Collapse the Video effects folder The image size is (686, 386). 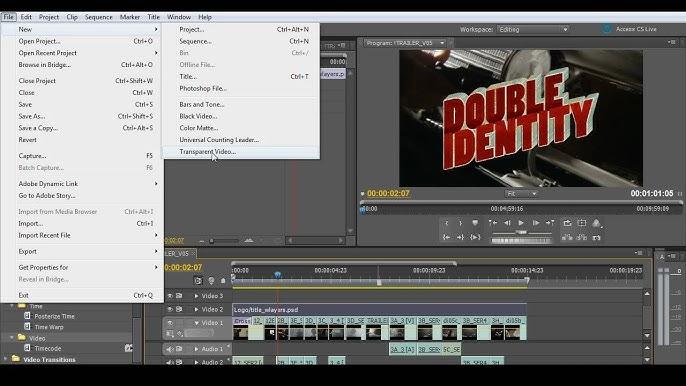pos(12,338)
